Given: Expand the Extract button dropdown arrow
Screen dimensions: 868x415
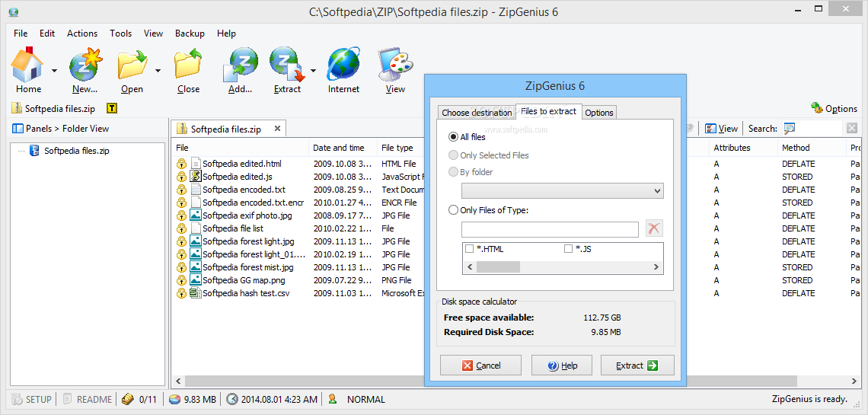Looking at the screenshot, I should click(x=313, y=70).
